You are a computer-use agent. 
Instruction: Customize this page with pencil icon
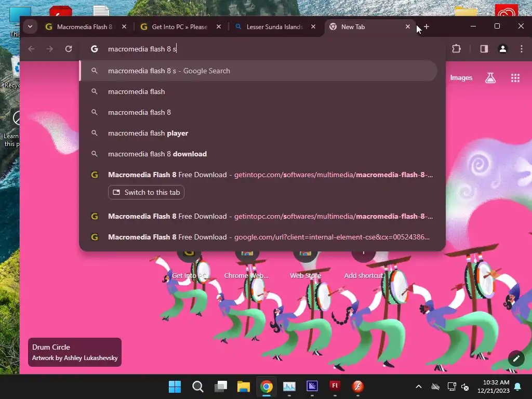pyautogui.click(x=516, y=358)
